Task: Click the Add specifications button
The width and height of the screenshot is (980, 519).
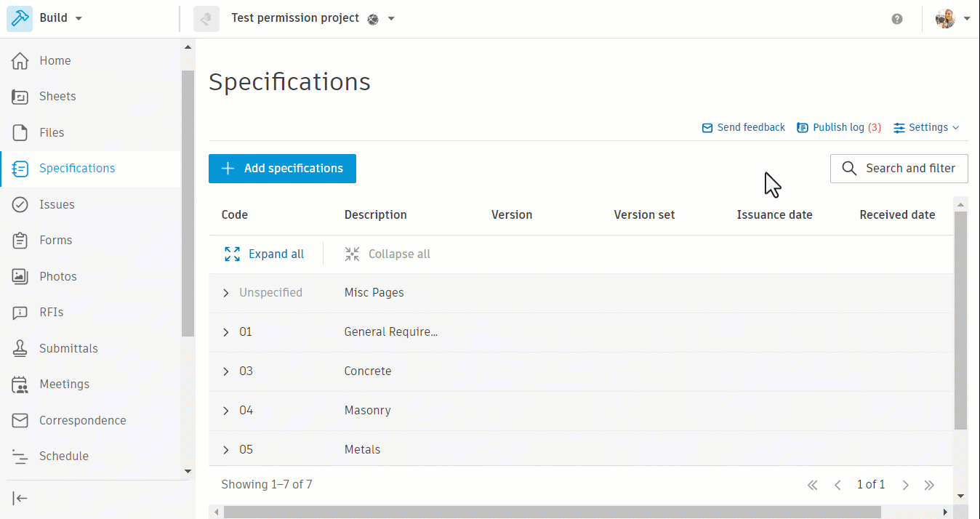Action: pyautogui.click(x=282, y=169)
